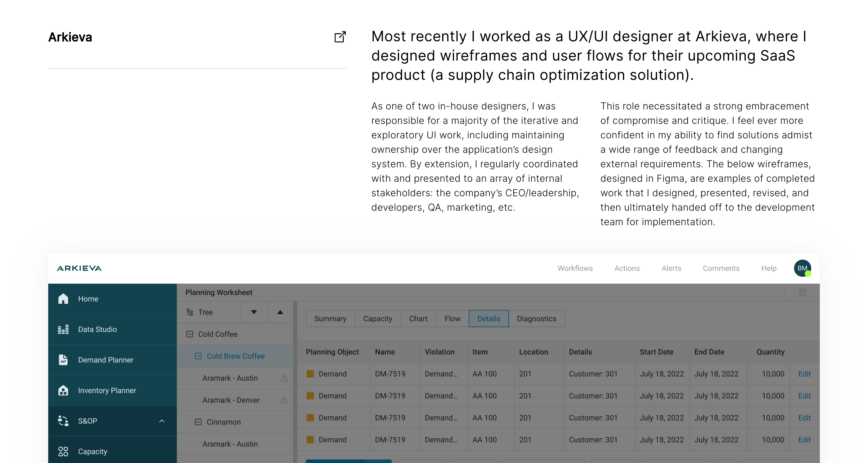Image resolution: width=868 pixels, height=463 pixels.
Task: Click the BM user avatar
Action: coord(802,268)
